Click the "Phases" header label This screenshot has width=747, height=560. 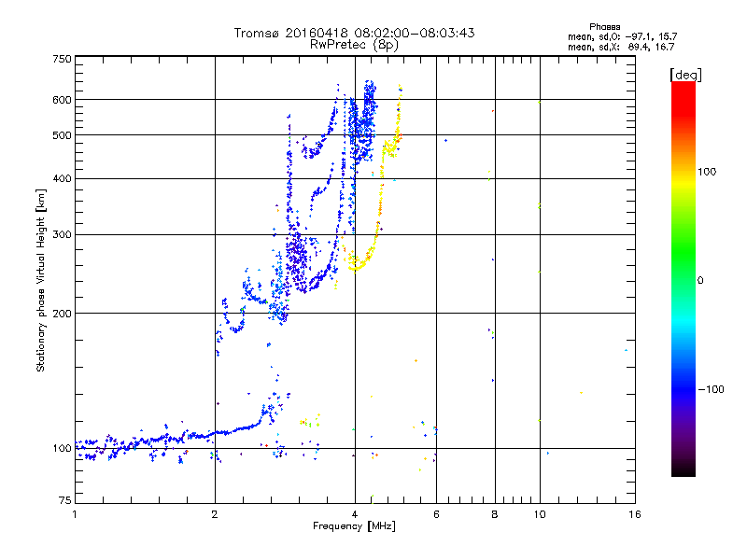click(604, 27)
